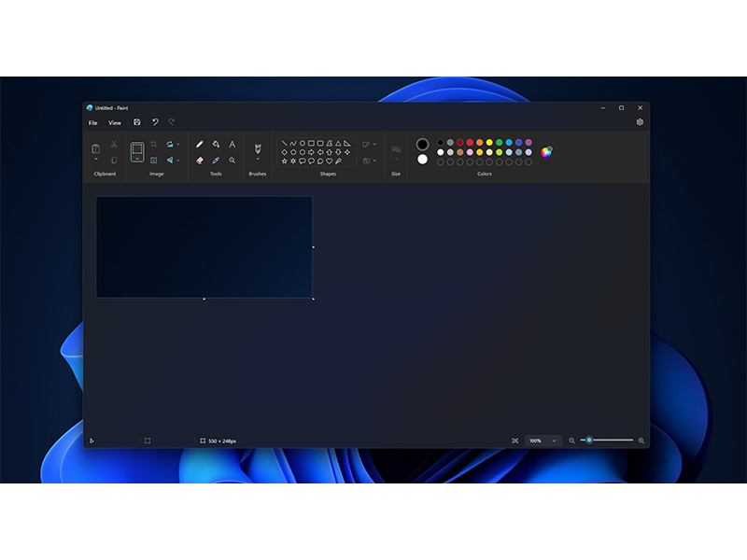The height and width of the screenshot is (560, 747).
Task: Click the zoom in magnifier button
Action: tap(641, 441)
